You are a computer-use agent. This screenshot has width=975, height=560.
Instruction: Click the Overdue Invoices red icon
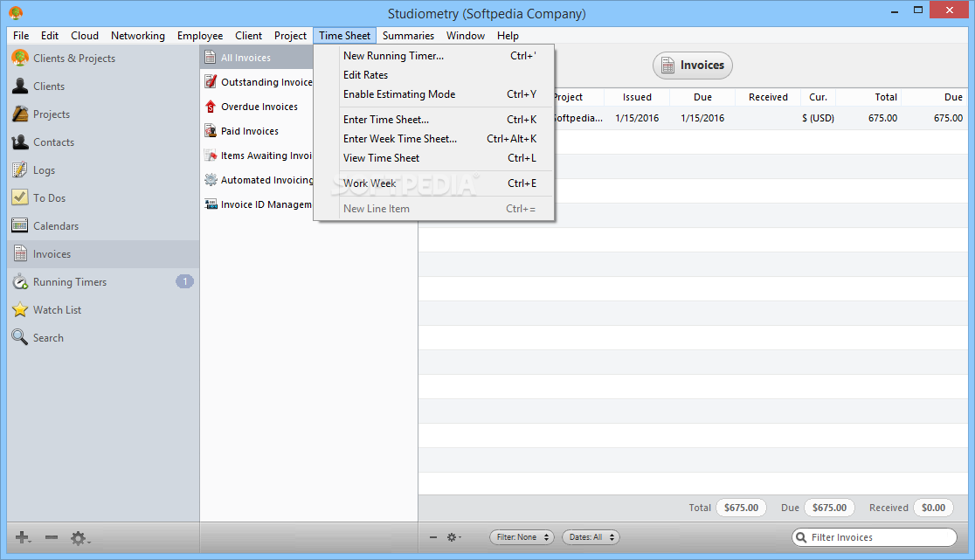211,107
